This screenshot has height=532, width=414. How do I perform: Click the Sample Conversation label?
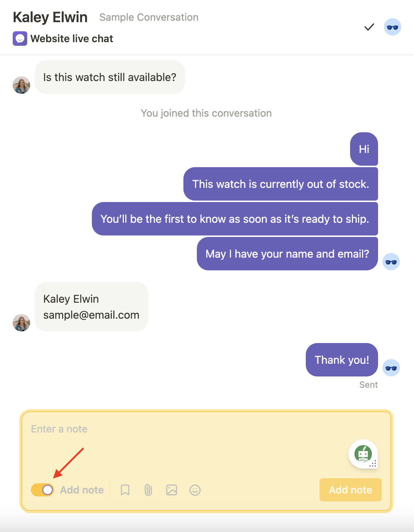pyautogui.click(x=149, y=17)
